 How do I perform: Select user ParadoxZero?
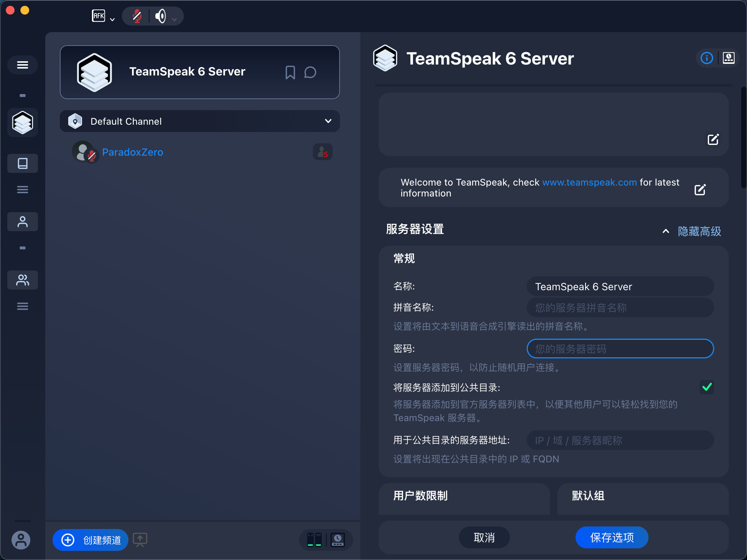[132, 152]
